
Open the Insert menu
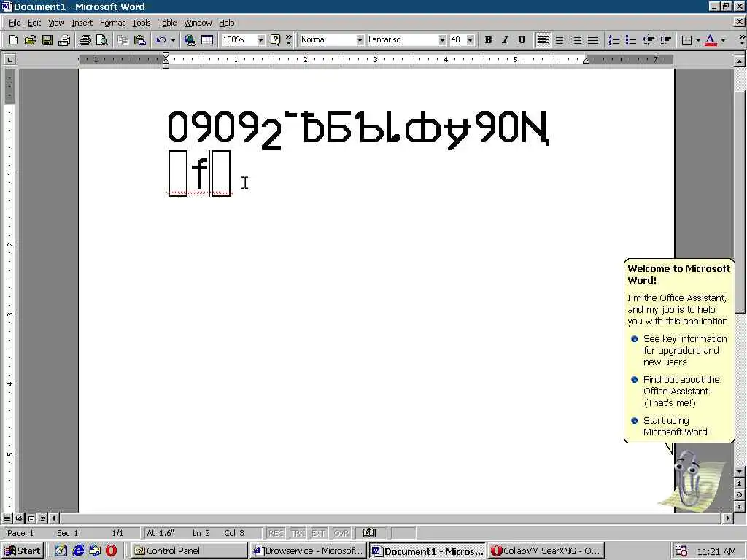82,23
